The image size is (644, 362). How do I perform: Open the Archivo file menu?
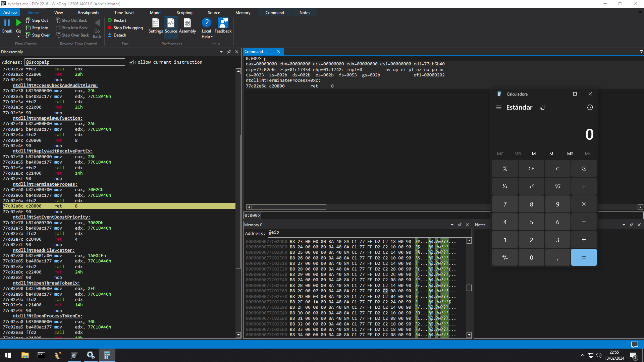click(x=10, y=12)
